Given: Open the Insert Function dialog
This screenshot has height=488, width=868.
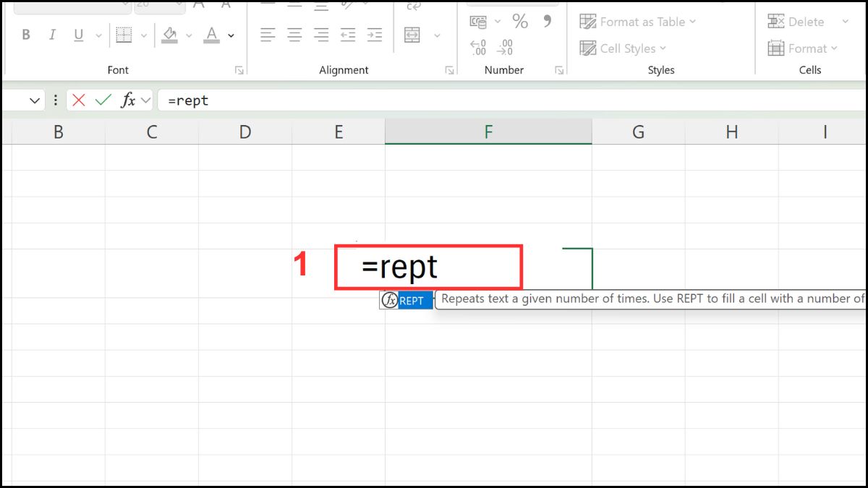Looking at the screenshot, I should click(128, 100).
